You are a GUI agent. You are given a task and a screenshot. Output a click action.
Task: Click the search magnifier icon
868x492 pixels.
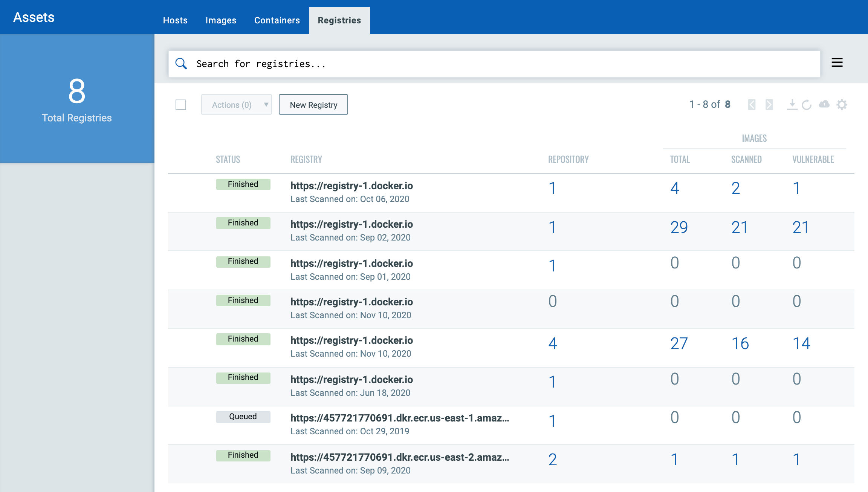[x=182, y=63]
